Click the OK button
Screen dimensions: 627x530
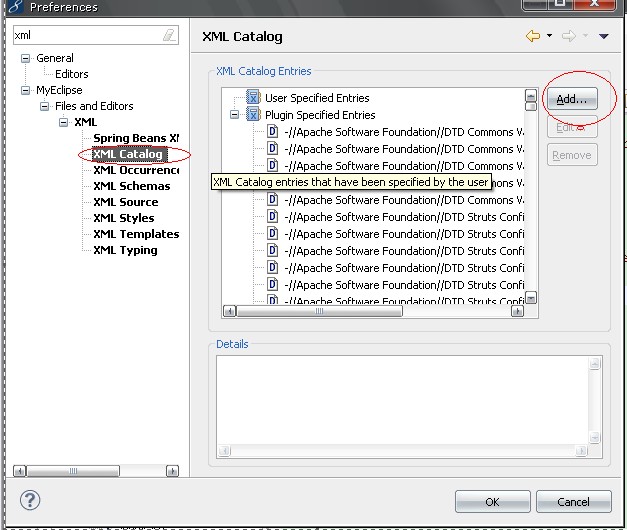coord(492,502)
